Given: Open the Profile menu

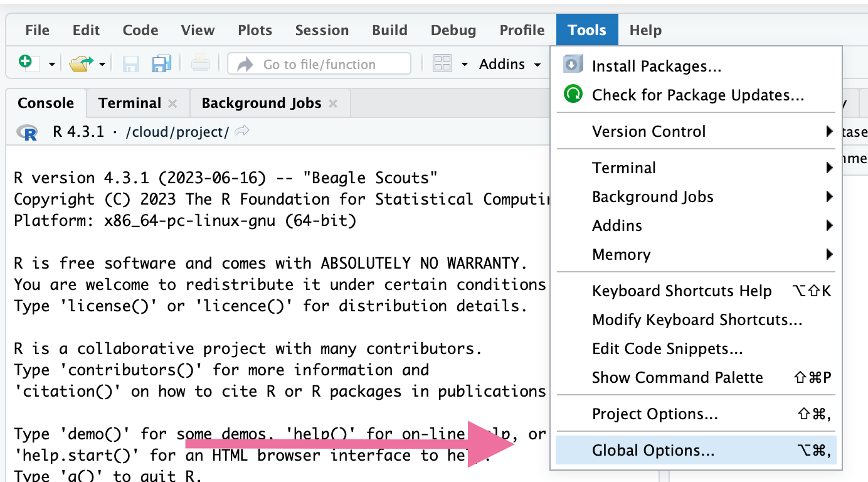Looking at the screenshot, I should click(x=522, y=30).
